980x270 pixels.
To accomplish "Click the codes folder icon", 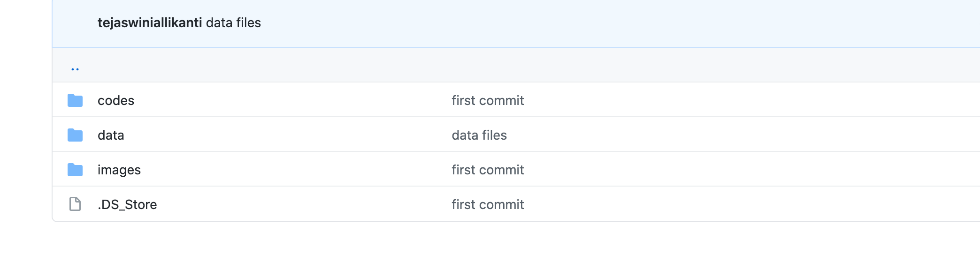I will pos(75,100).
